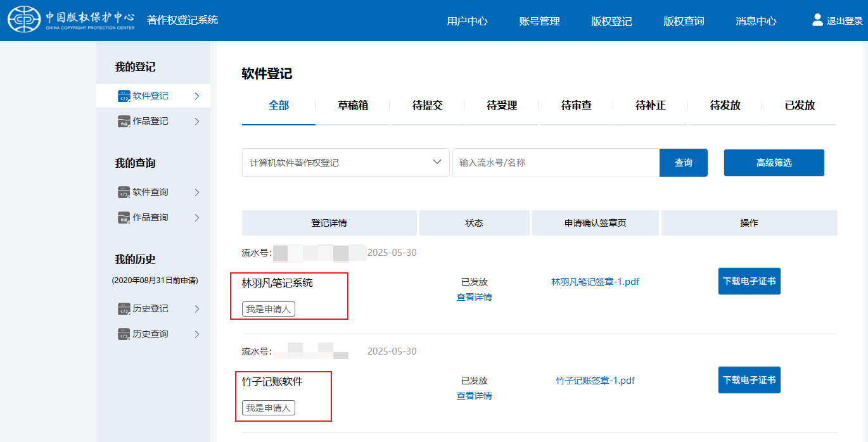Screen dimensions: 868x442
Task: Expand the 历史查询 sidebar chevron
Action: [x=197, y=334]
